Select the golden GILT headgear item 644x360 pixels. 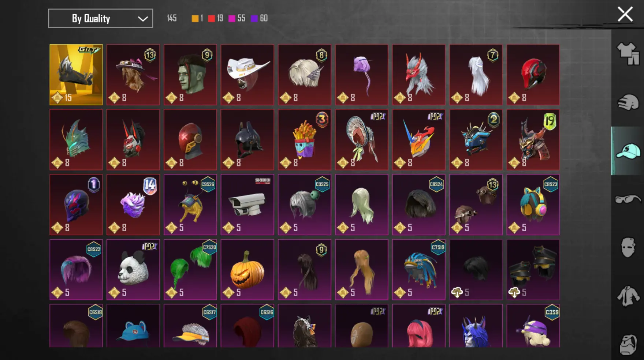tap(76, 75)
